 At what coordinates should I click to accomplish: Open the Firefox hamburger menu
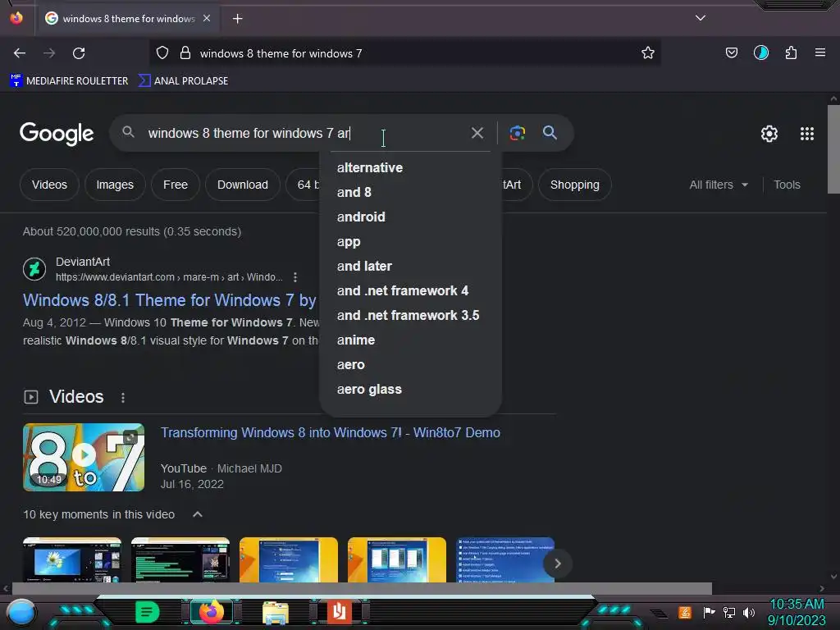[x=820, y=52]
